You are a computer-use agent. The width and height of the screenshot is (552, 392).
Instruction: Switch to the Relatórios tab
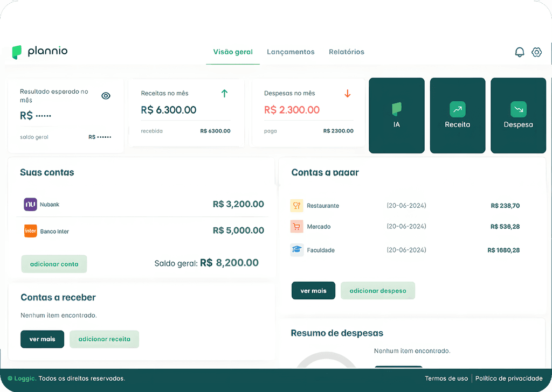pos(346,52)
